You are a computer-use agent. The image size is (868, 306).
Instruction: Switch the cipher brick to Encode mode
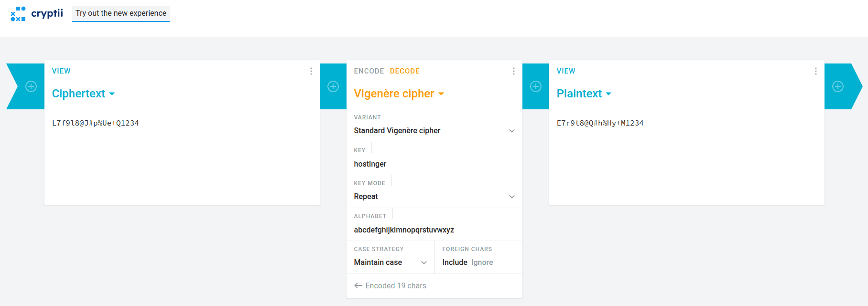coord(369,71)
